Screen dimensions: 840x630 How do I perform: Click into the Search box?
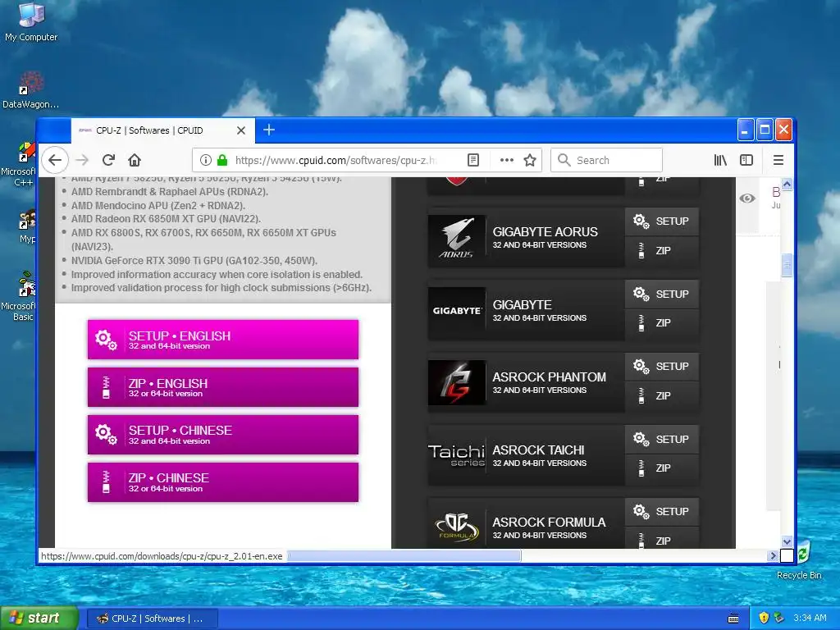coord(606,160)
